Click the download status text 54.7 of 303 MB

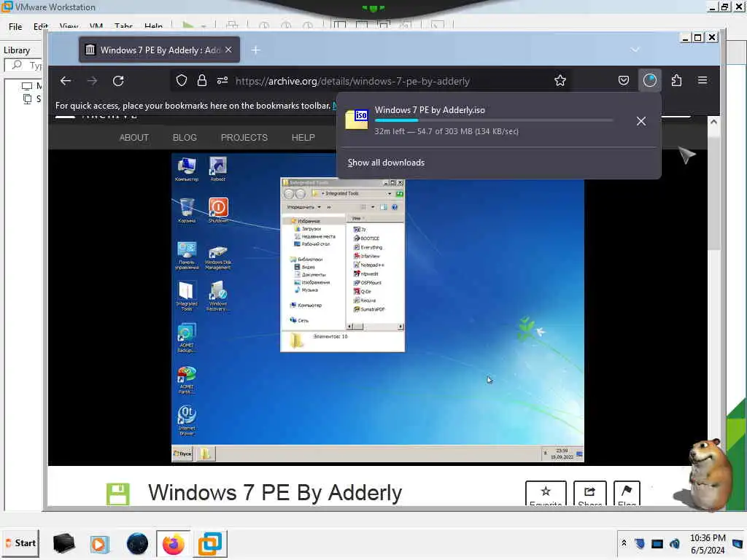click(446, 131)
